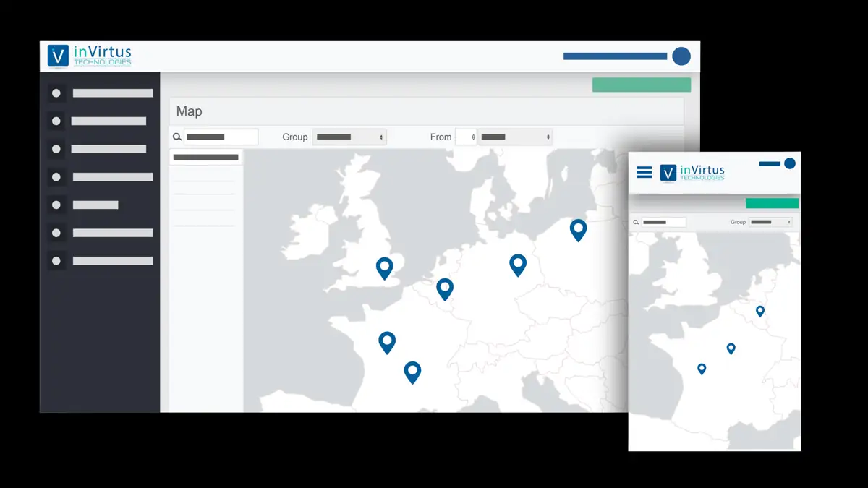Click the username bar next to desktop avatar
The width and height of the screenshot is (868, 488).
pos(615,56)
